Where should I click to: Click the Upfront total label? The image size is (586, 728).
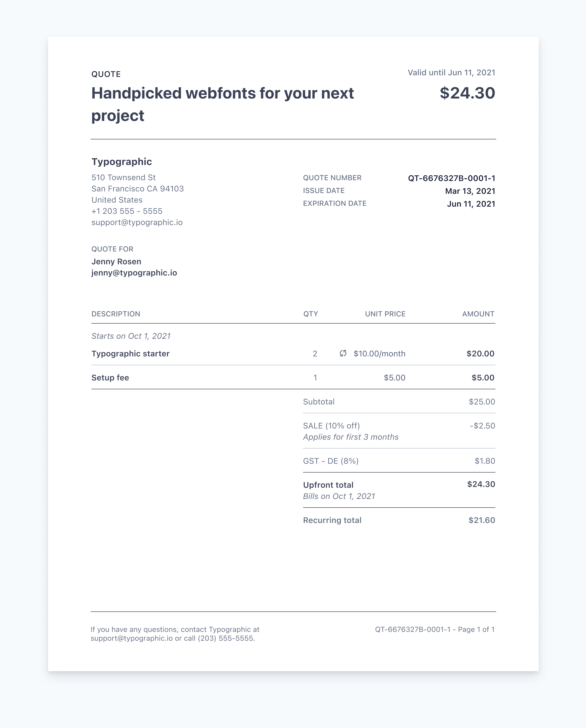(328, 485)
